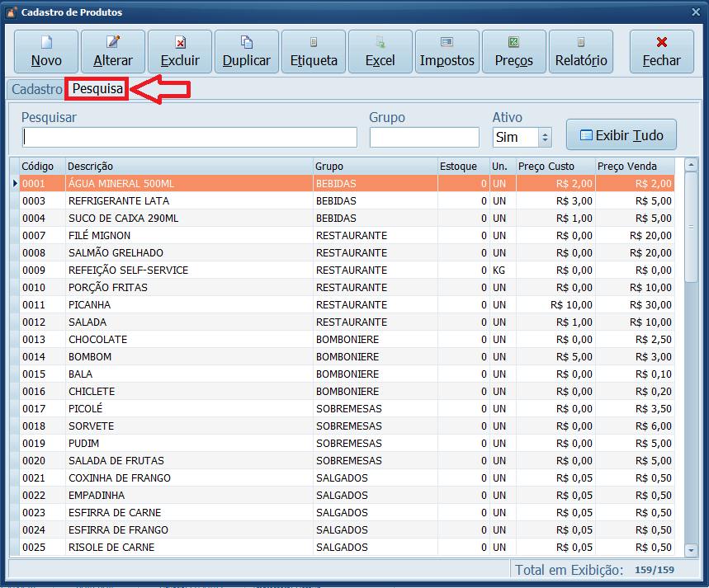Screen dimensions: 709x588
Task: Select the ÁGUA MINERAL 500ML row
Action: (x=165, y=183)
